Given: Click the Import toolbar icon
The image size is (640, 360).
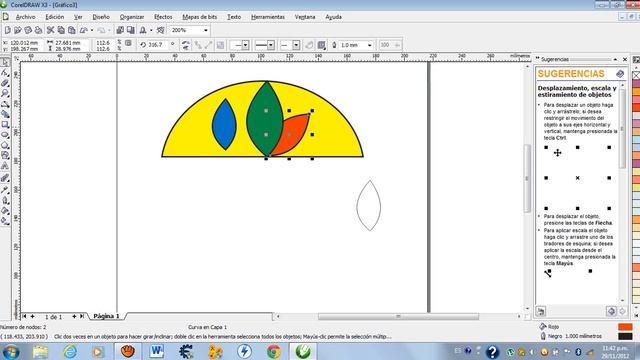Looking at the screenshot, I should (120, 30).
